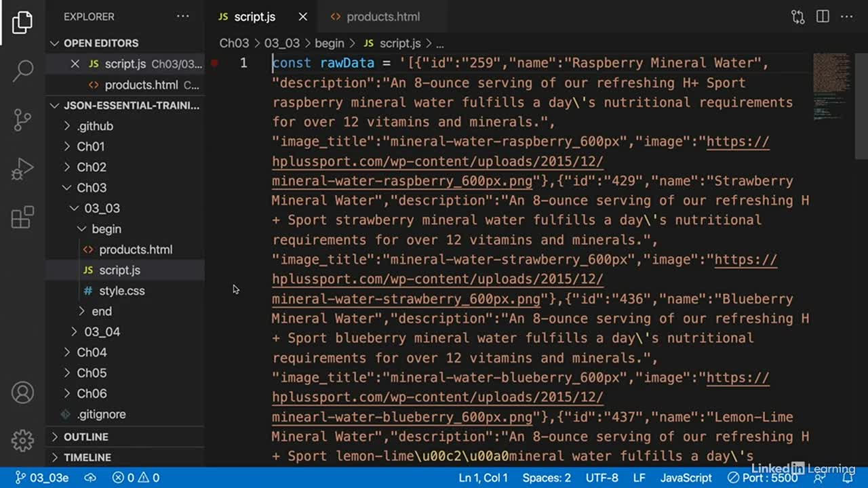The image size is (868, 488).
Task: Open the Explorer view in activity bar
Action: (22, 22)
